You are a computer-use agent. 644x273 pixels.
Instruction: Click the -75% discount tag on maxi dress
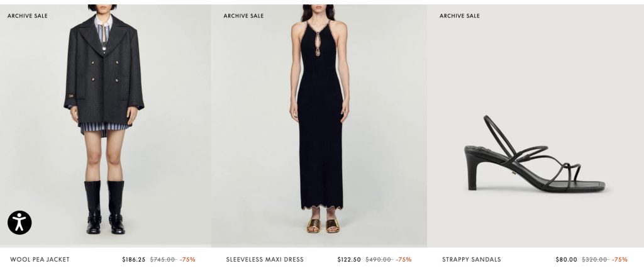pyautogui.click(x=404, y=259)
